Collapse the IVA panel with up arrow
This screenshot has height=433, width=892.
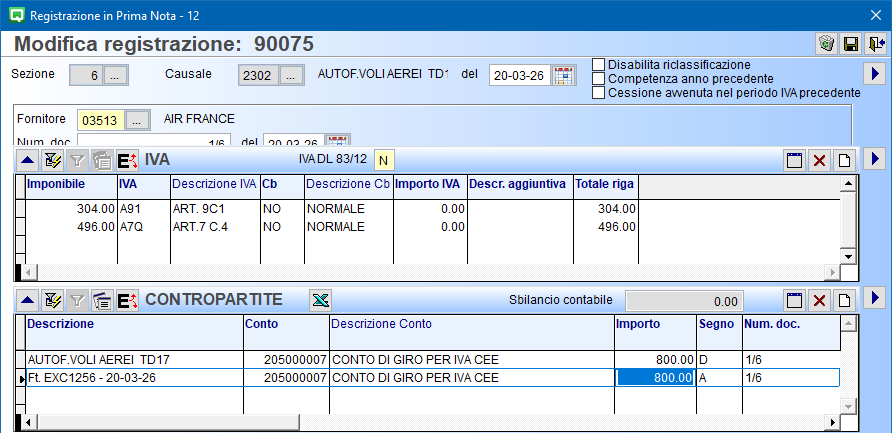[x=27, y=160]
